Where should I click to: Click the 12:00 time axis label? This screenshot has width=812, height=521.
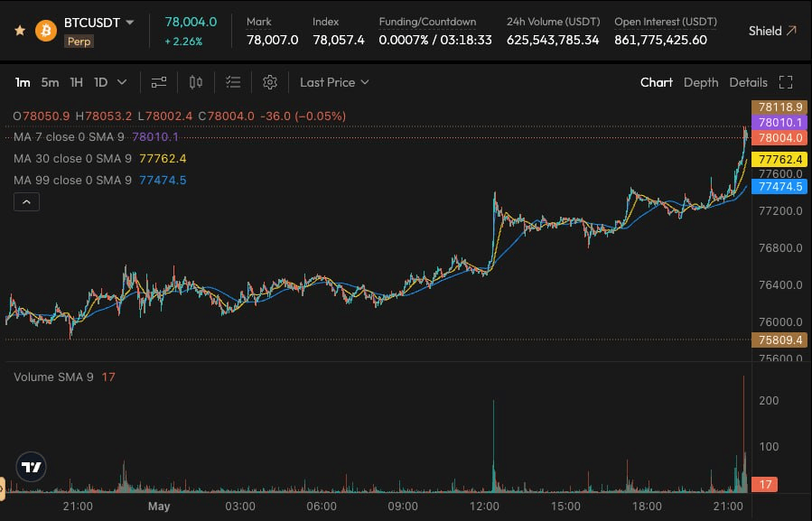coord(484,506)
